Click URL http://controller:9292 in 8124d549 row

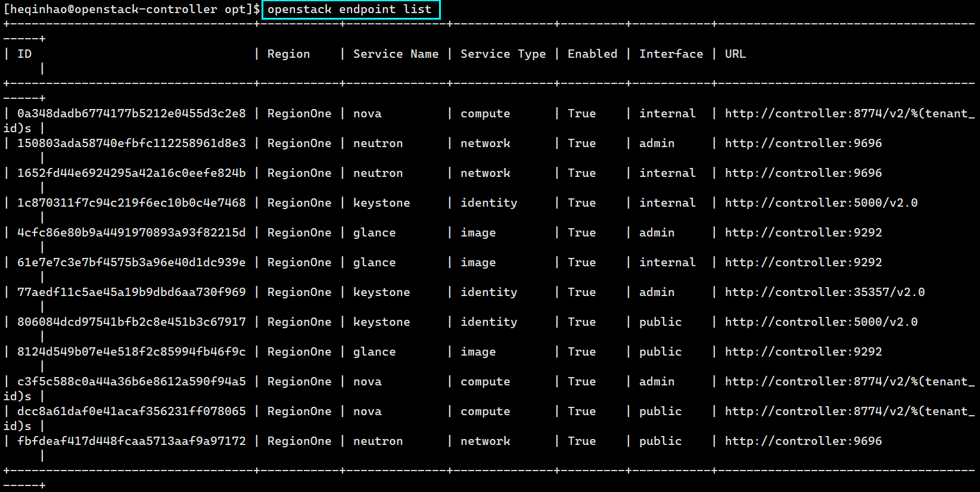coord(803,352)
